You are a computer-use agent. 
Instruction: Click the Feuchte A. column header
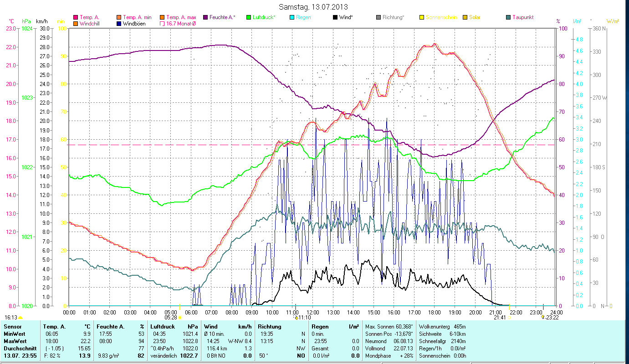(111, 327)
